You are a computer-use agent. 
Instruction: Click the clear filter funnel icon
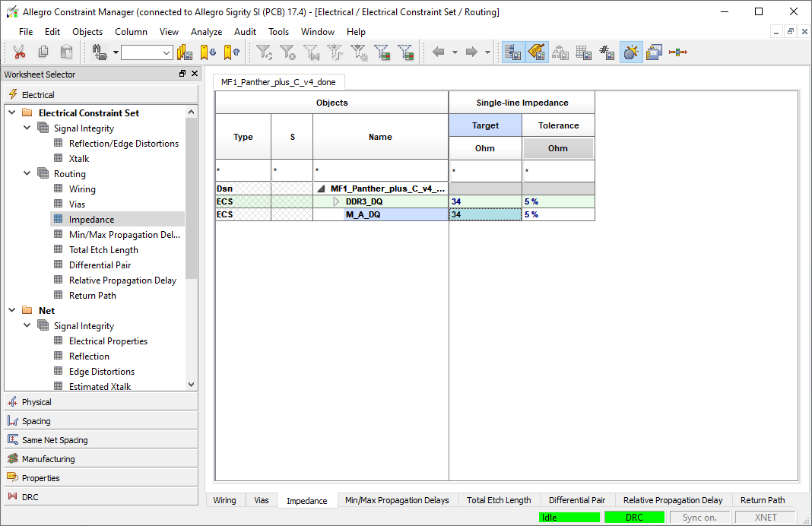pos(287,52)
